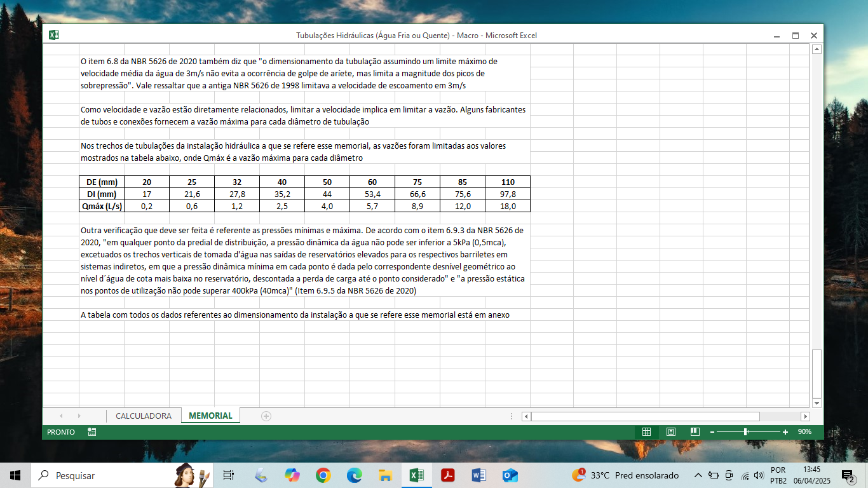Open Google Chrome from the taskbar

point(323,475)
